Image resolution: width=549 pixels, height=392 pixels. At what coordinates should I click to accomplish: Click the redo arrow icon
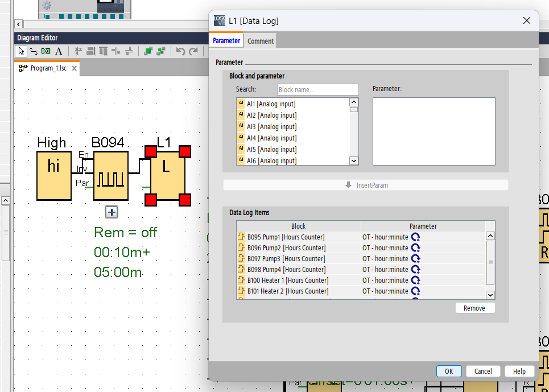click(x=193, y=51)
